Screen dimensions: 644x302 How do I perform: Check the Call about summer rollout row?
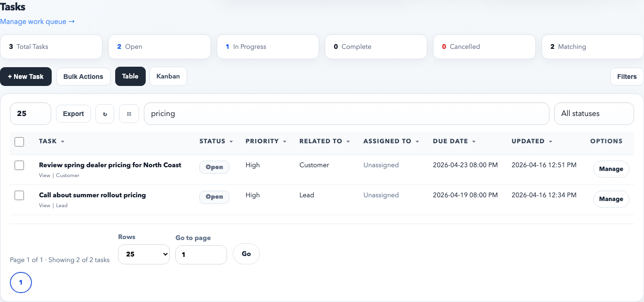(x=19, y=195)
